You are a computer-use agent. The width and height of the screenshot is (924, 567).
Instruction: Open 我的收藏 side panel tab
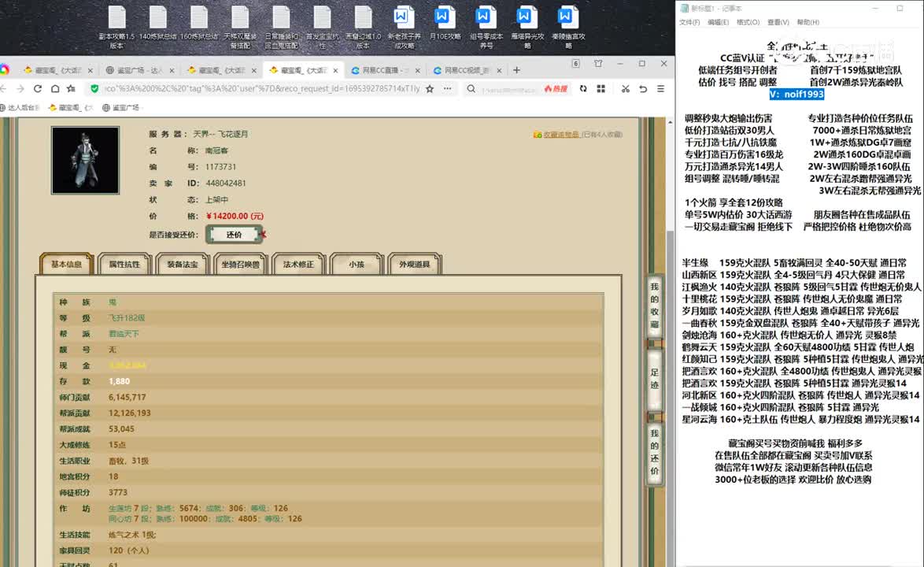point(655,305)
